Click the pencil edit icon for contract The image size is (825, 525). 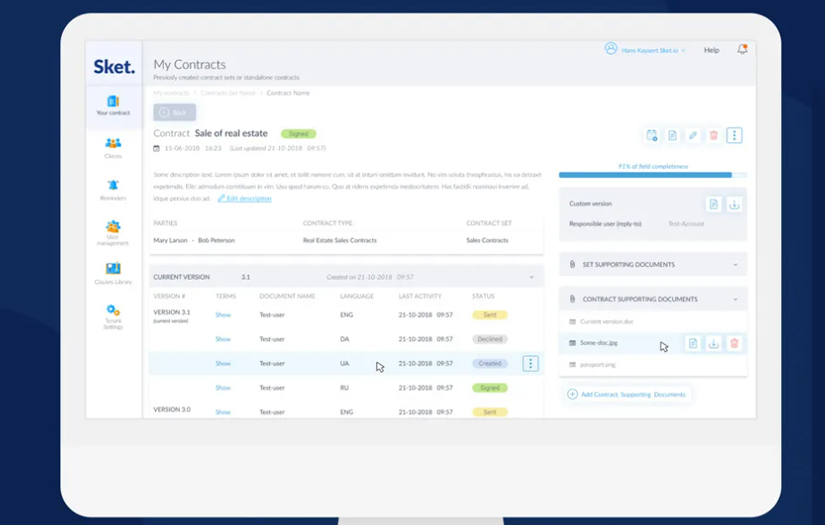pos(693,135)
